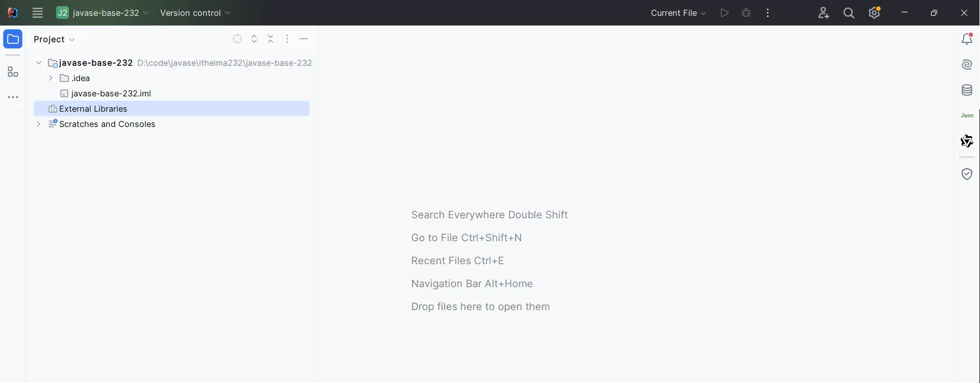
Task: Click the More tool windows ellipsis
Action: coord(13,97)
